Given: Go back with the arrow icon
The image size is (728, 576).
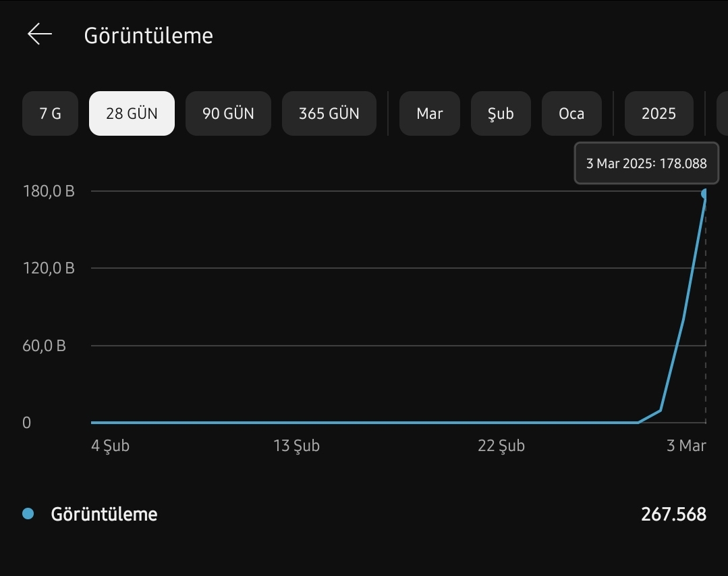Looking at the screenshot, I should (40, 34).
